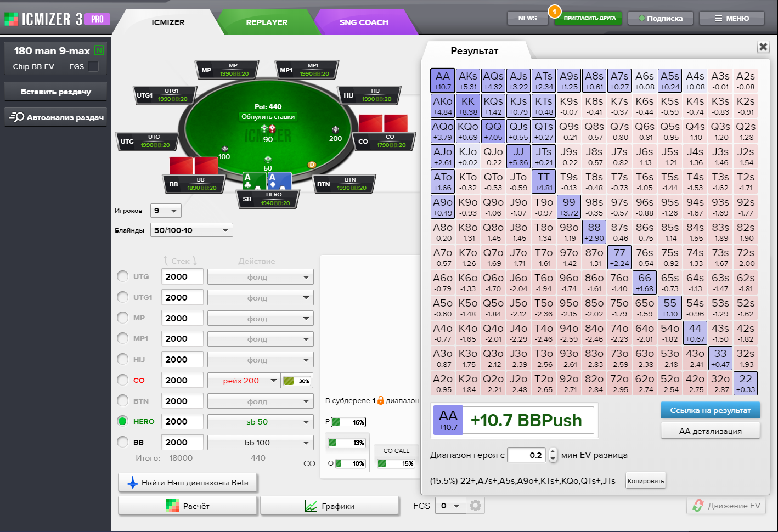Click the MP1 seat plate on table
The width and height of the screenshot is (778, 532).
[x=307, y=70]
